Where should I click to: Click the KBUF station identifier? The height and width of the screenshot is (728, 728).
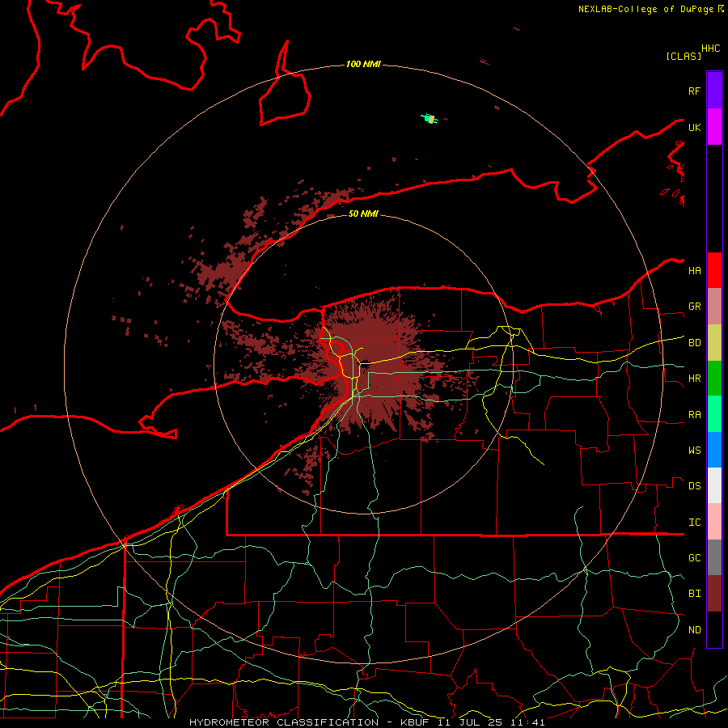417,722
